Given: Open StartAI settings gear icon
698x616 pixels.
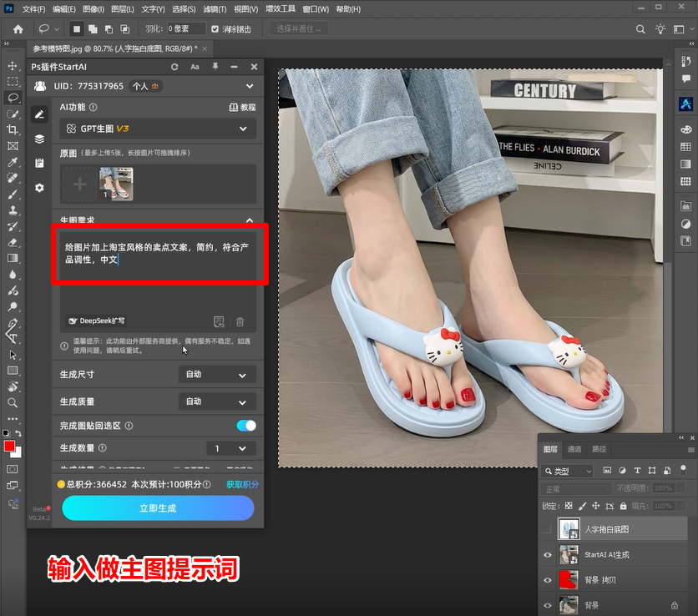Looking at the screenshot, I should click(x=39, y=188).
